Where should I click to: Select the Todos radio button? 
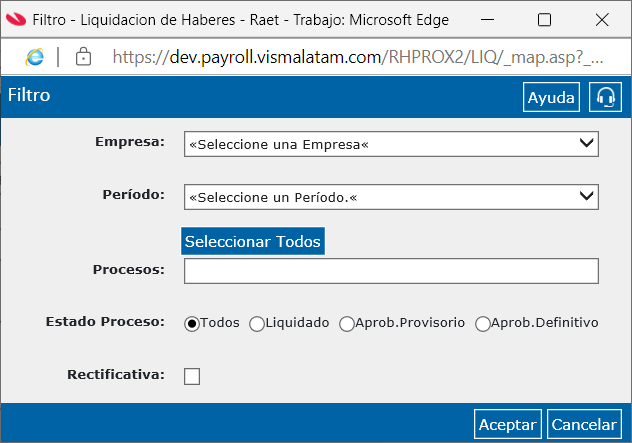192,324
